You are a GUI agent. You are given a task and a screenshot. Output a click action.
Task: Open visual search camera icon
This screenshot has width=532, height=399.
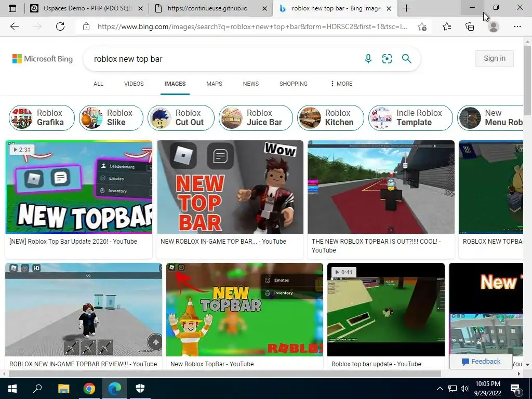pos(387,59)
